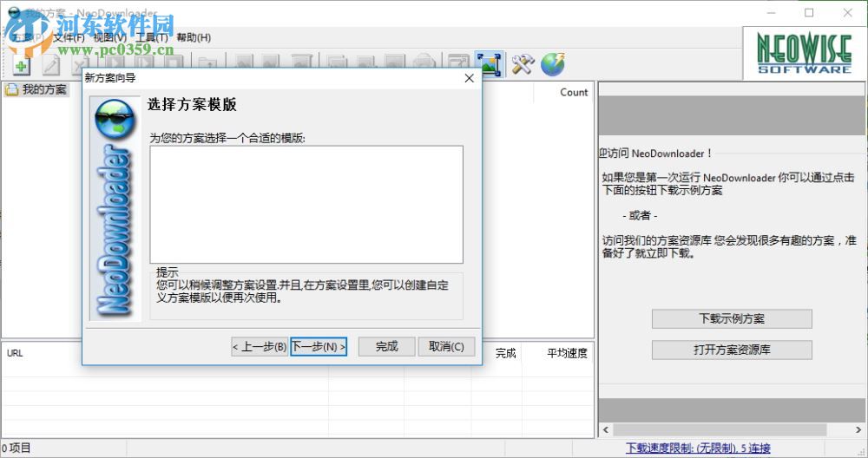Click the 上一步(B) back button

point(260,347)
